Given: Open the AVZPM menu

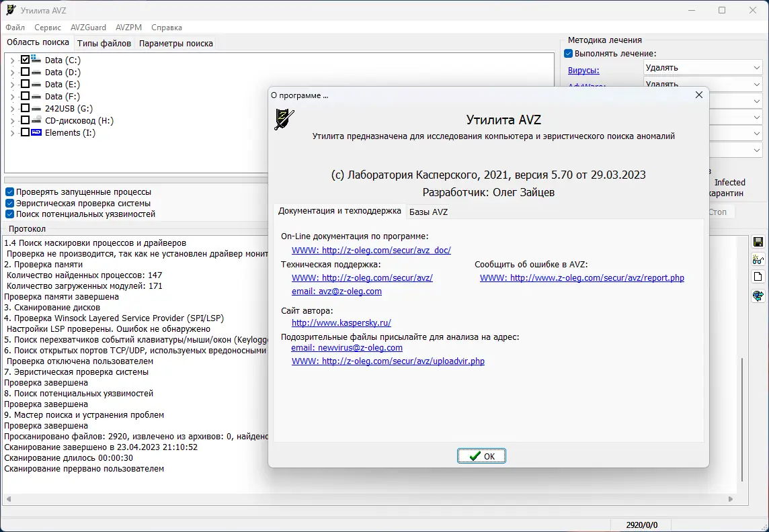Looking at the screenshot, I should tap(128, 28).
